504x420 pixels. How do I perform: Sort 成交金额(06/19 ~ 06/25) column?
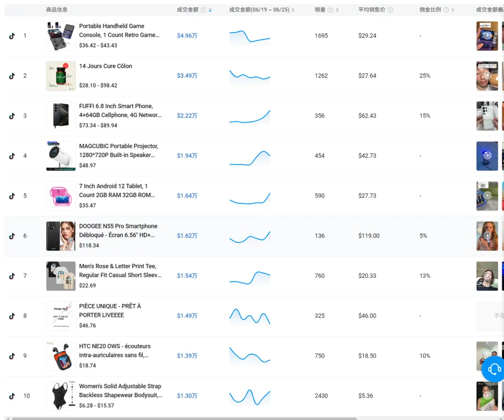293,10
